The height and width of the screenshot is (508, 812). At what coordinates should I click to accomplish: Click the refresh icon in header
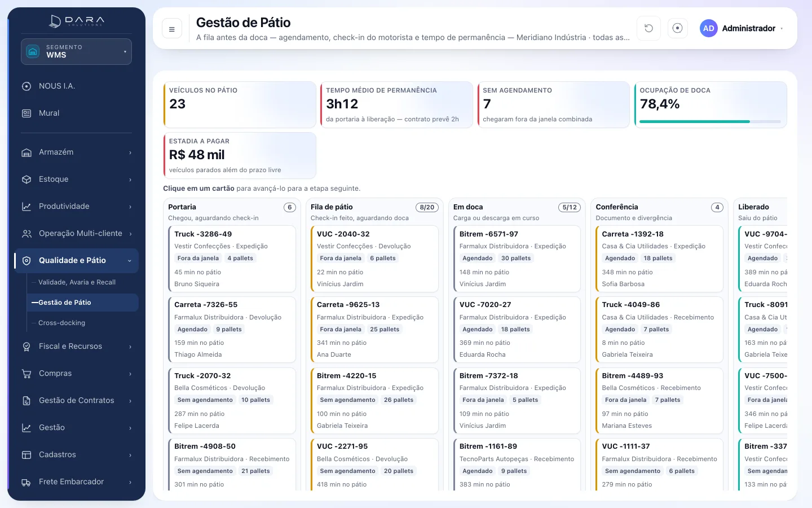649,28
